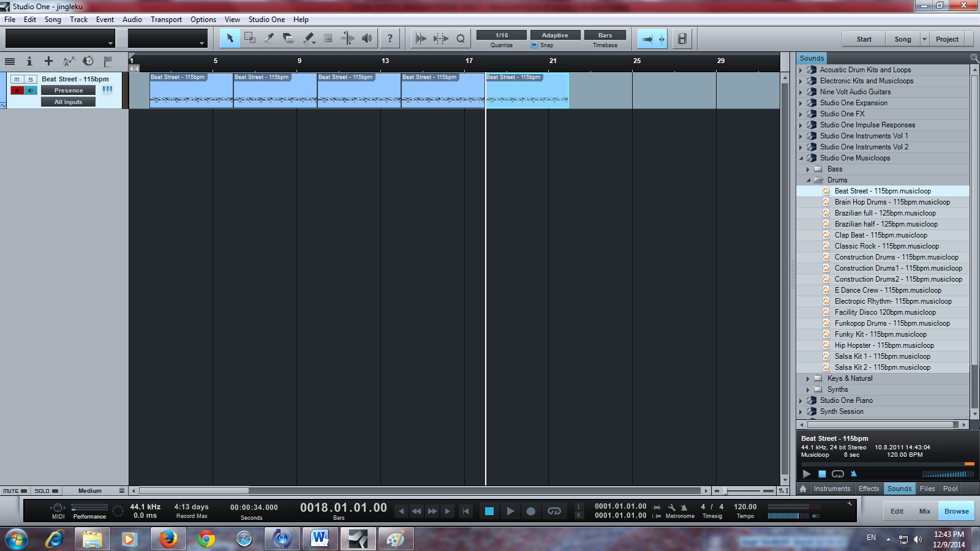Open the All Inputs dropdown on track
The image size is (980, 551).
68,102
